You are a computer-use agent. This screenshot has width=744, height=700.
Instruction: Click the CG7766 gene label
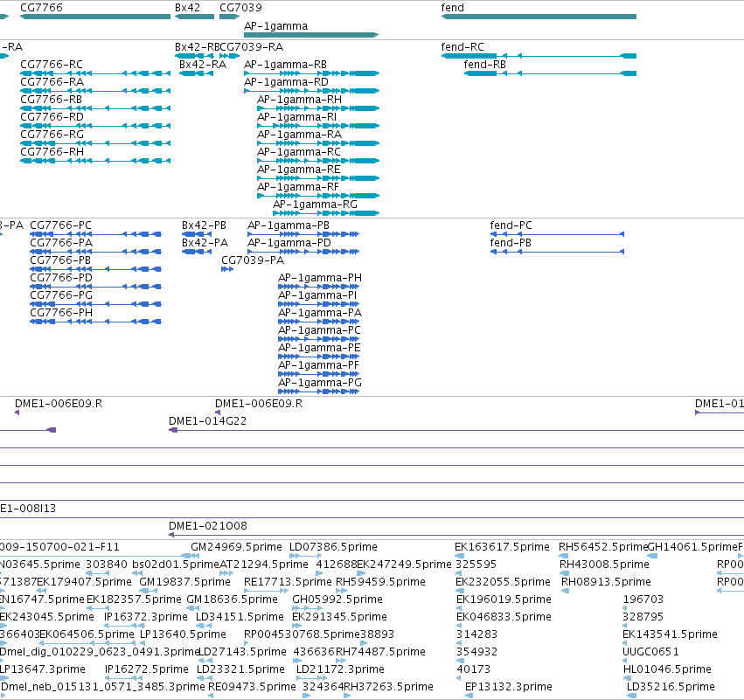pos(41,8)
